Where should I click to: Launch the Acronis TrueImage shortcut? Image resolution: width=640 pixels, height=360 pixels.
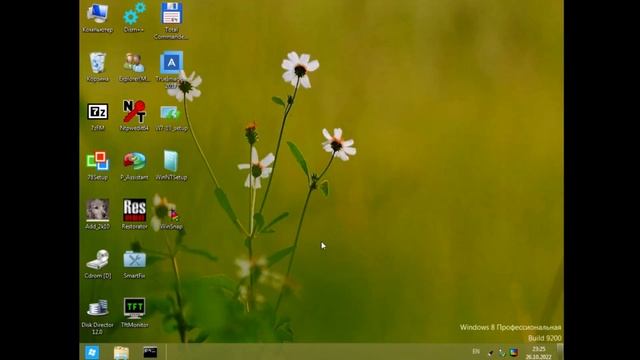tap(171, 70)
